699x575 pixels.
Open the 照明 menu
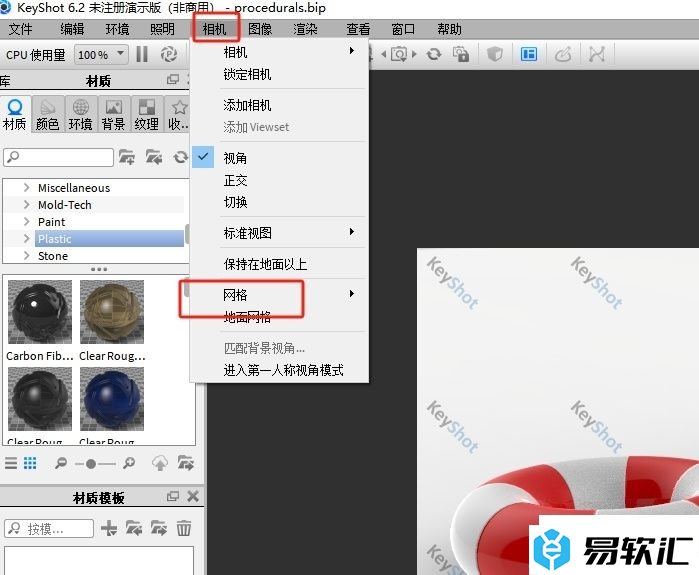tap(162, 29)
